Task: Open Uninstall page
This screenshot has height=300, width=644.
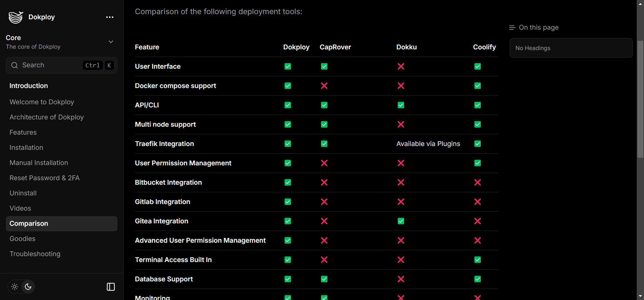Action: pyautogui.click(x=23, y=193)
